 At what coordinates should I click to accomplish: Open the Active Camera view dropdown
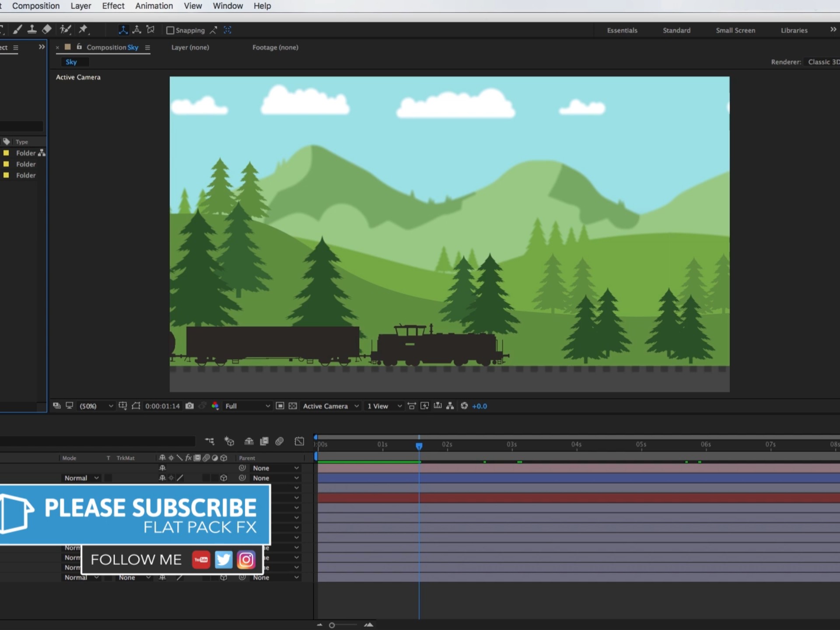pos(331,406)
